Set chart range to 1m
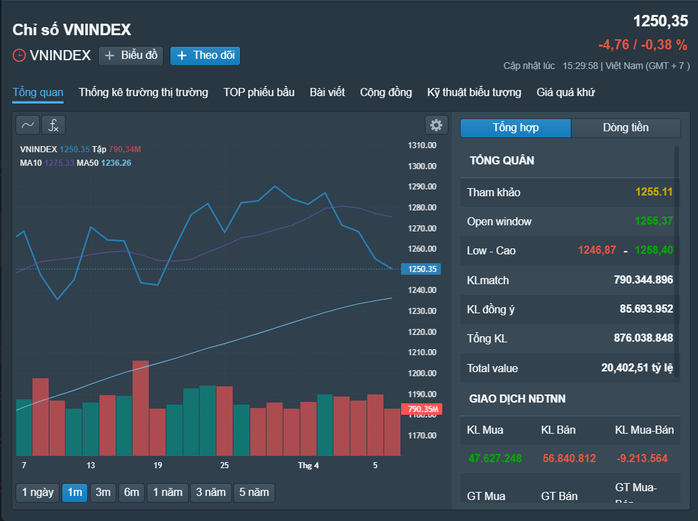The height and width of the screenshot is (521, 698). [x=75, y=493]
